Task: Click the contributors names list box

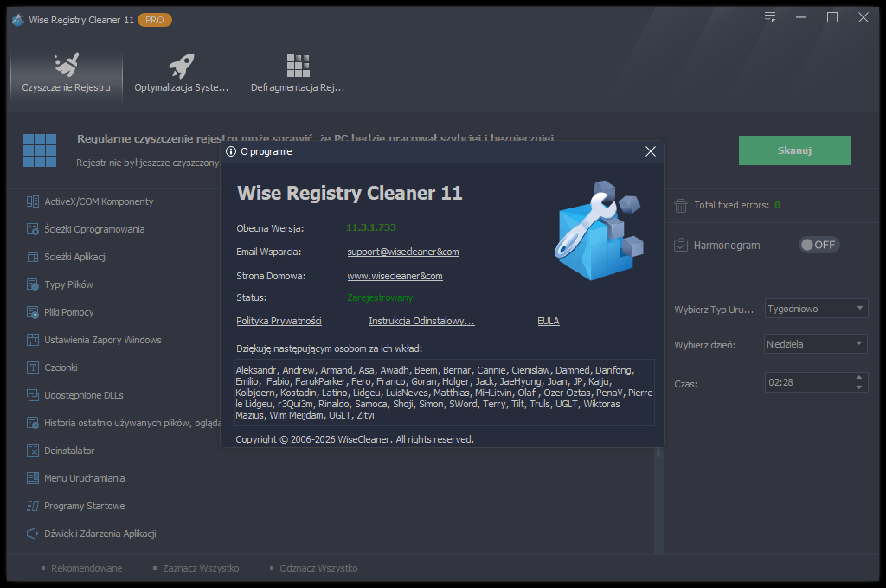Action: [x=444, y=393]
